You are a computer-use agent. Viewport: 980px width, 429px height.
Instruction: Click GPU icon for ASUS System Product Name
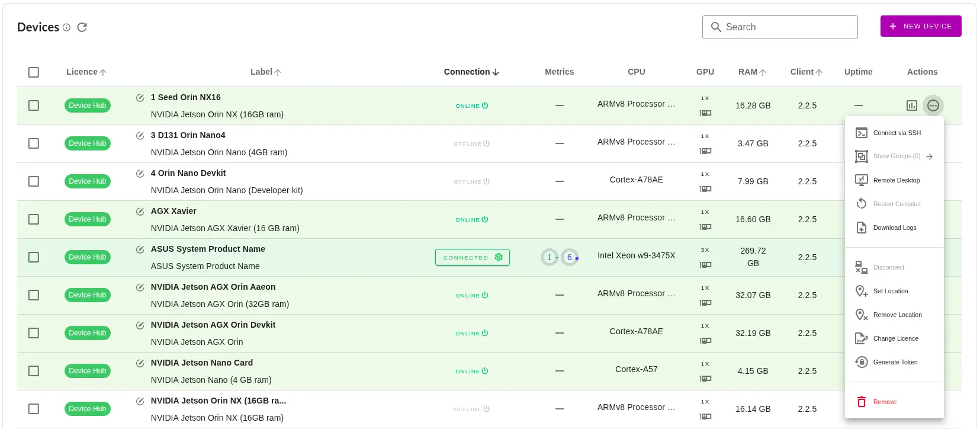point(705,265)
